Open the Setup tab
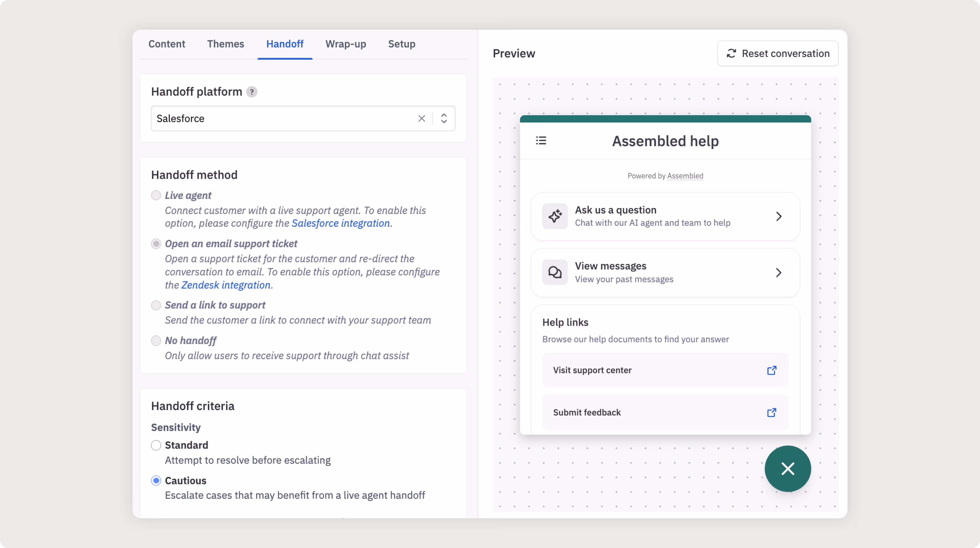Viewport: 980px width, 548px height. (x=401, y=44)
